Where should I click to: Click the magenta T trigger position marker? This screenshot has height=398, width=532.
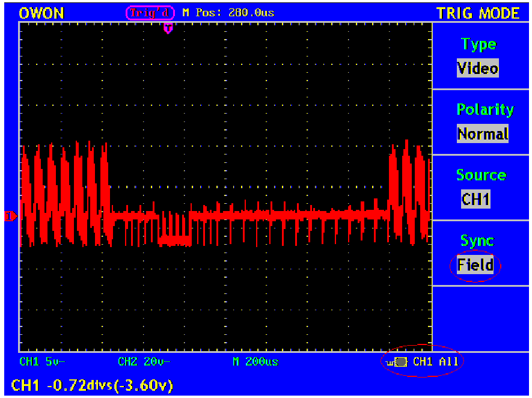[x=168, y=28]
